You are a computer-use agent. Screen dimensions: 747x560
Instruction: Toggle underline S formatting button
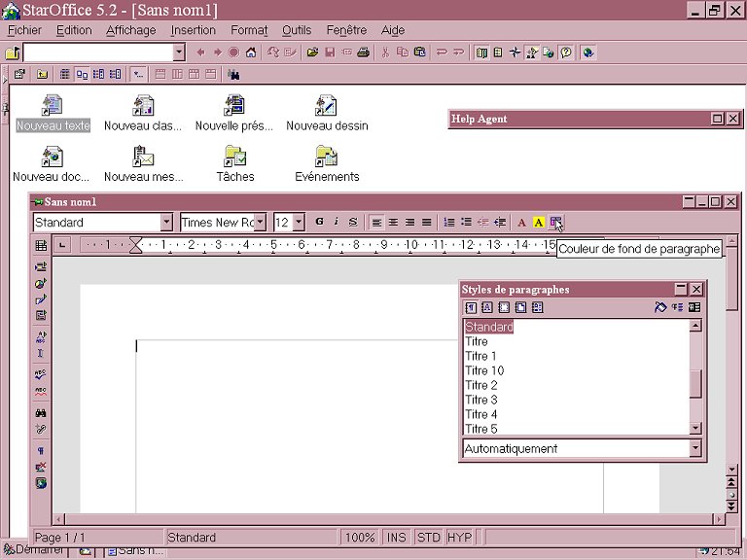pyautogui.click(x=352, y=222)
